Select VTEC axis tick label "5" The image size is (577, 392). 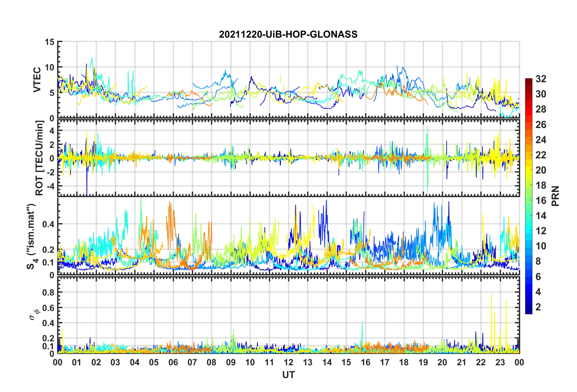pos(52,93)
